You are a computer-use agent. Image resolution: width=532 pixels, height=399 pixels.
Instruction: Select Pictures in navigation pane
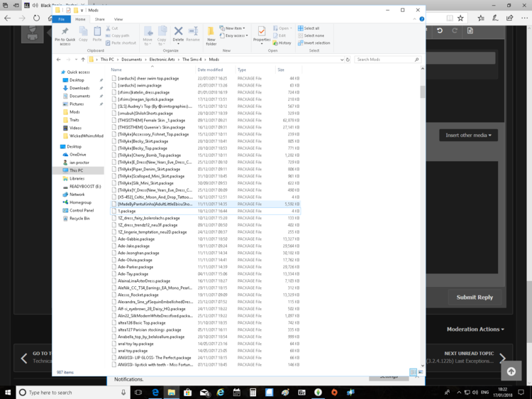[x=77, y=104]
